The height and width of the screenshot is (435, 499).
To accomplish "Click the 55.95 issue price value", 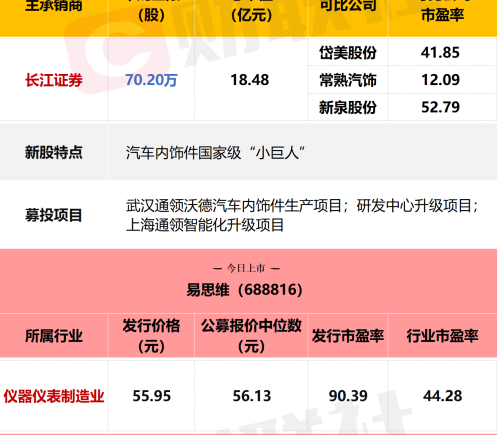I will (x=151, y=396).
